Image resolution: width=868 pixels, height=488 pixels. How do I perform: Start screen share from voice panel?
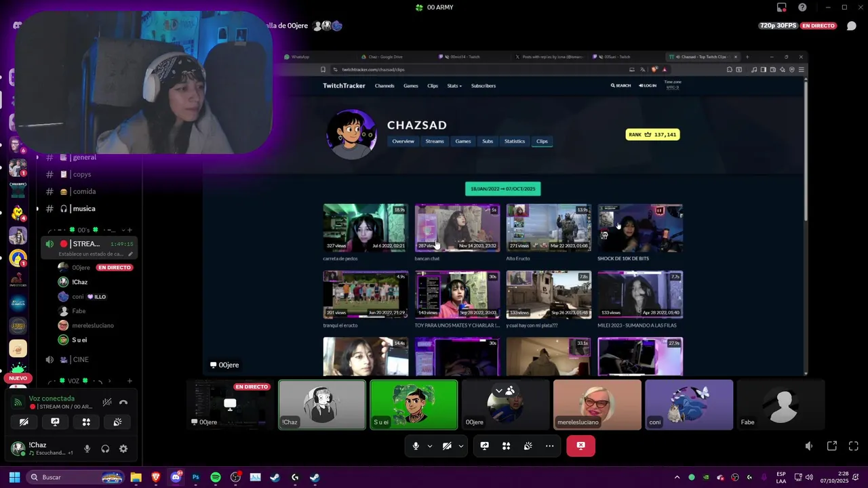tap(55, 422)
